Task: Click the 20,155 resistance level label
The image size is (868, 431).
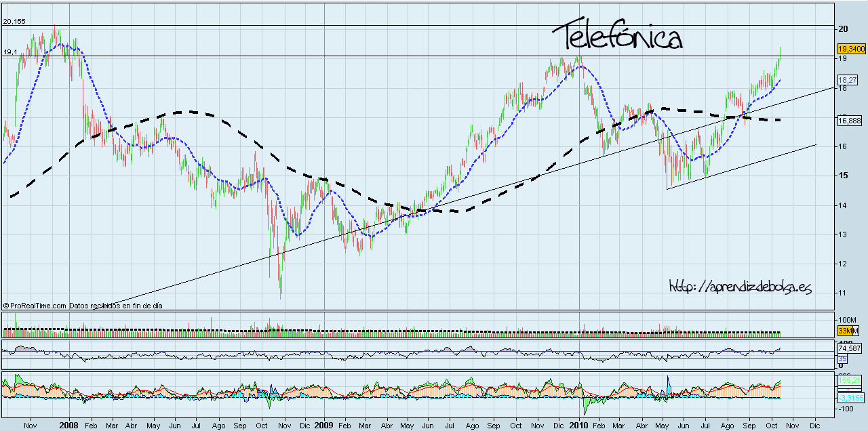Action: click(14, 22)
